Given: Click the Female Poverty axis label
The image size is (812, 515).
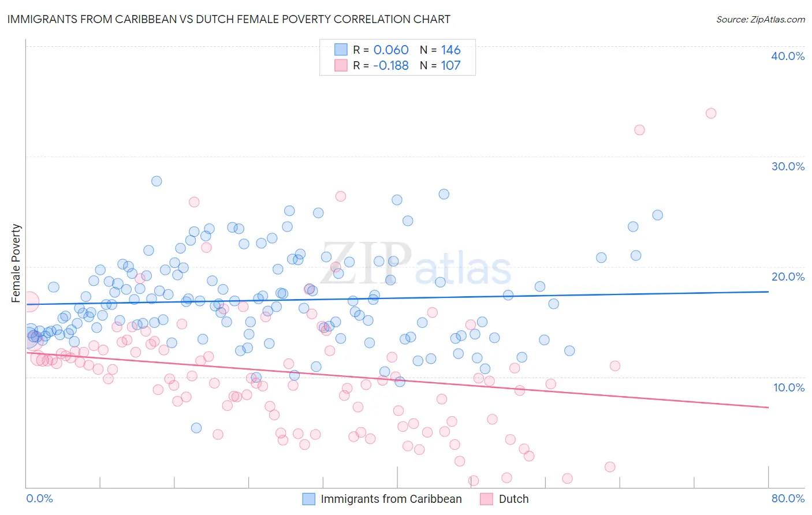Looking at the screenshot, I should click(x=16, y=263).
